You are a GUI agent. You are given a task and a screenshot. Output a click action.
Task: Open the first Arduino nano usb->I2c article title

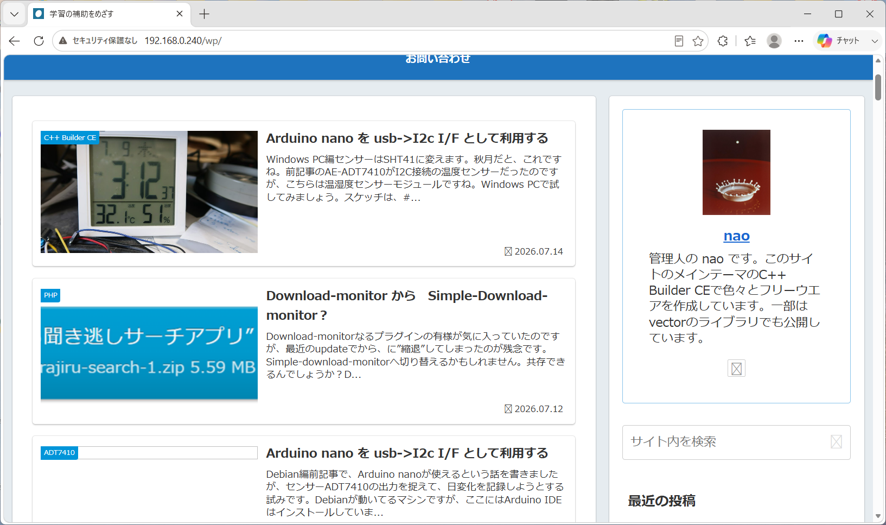[407, 138]
